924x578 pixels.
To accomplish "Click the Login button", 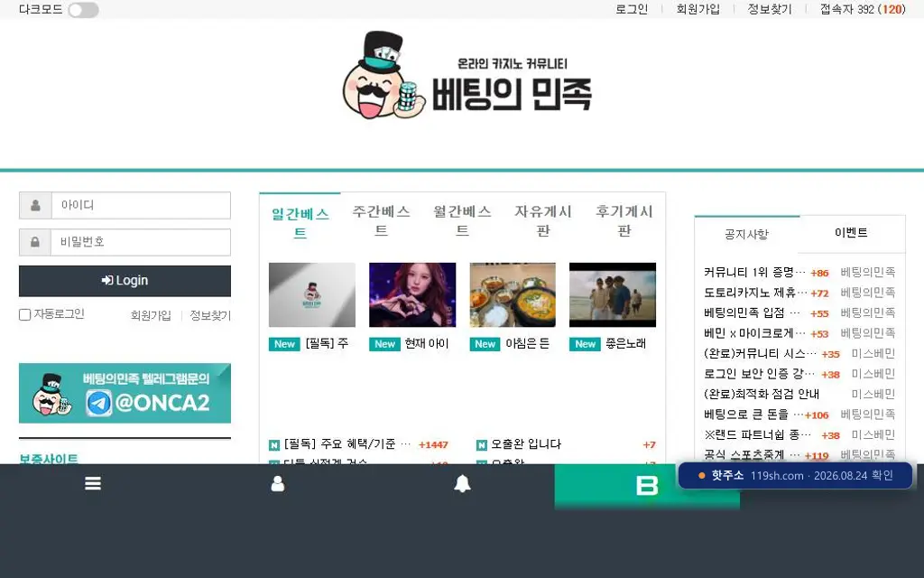I will (125, 281).
